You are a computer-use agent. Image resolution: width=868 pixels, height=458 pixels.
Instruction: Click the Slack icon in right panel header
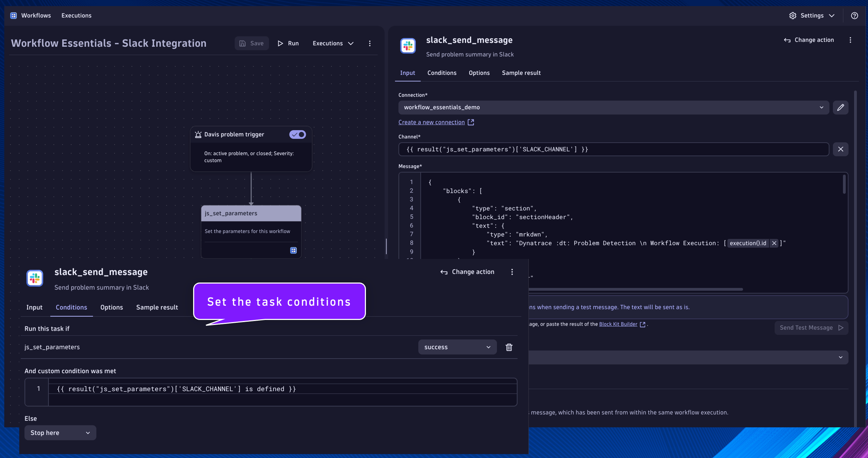click(x=408, y=46)
